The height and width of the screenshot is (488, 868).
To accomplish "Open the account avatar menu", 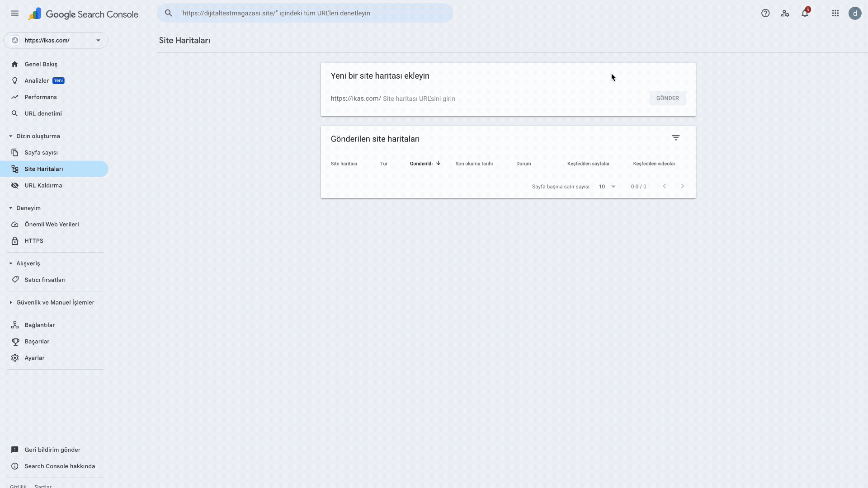I will [x=855, y=14].
